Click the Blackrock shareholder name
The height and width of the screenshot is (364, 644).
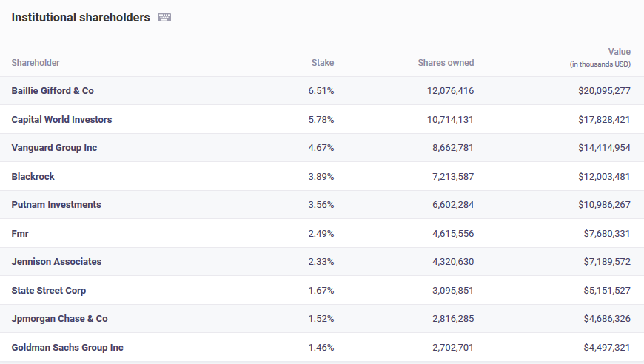coord(33,177)
